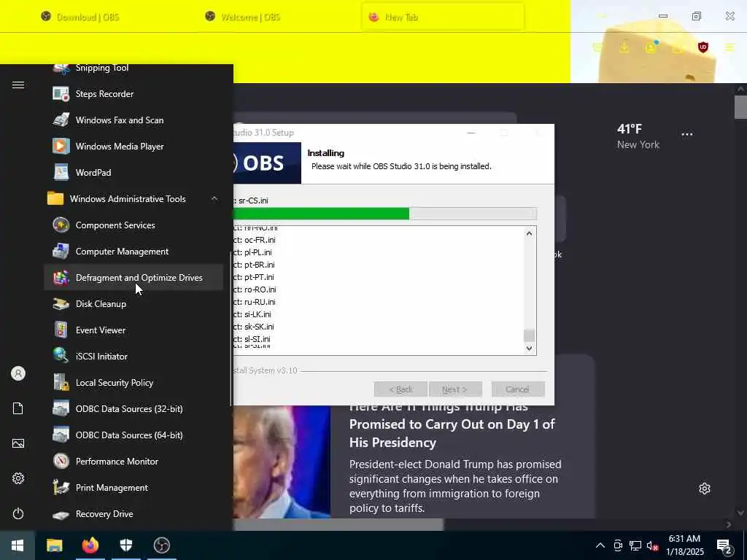Click the installer log scrollbar thumb

[529, 335]
